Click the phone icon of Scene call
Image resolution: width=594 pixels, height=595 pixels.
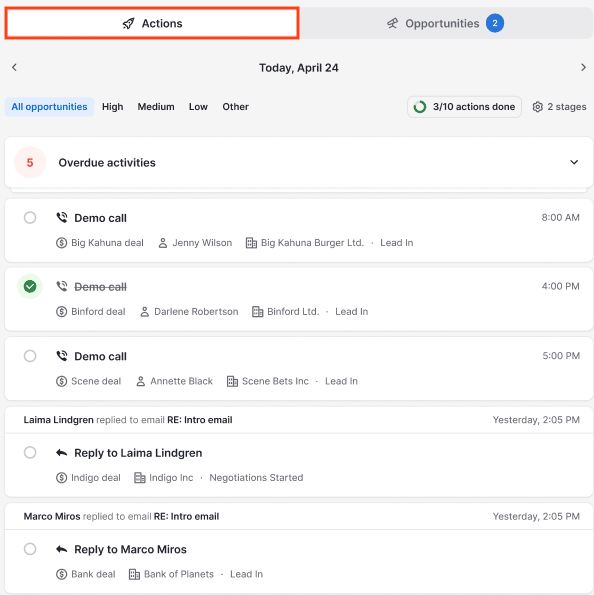pyautogui.click(x=62, y=356)
